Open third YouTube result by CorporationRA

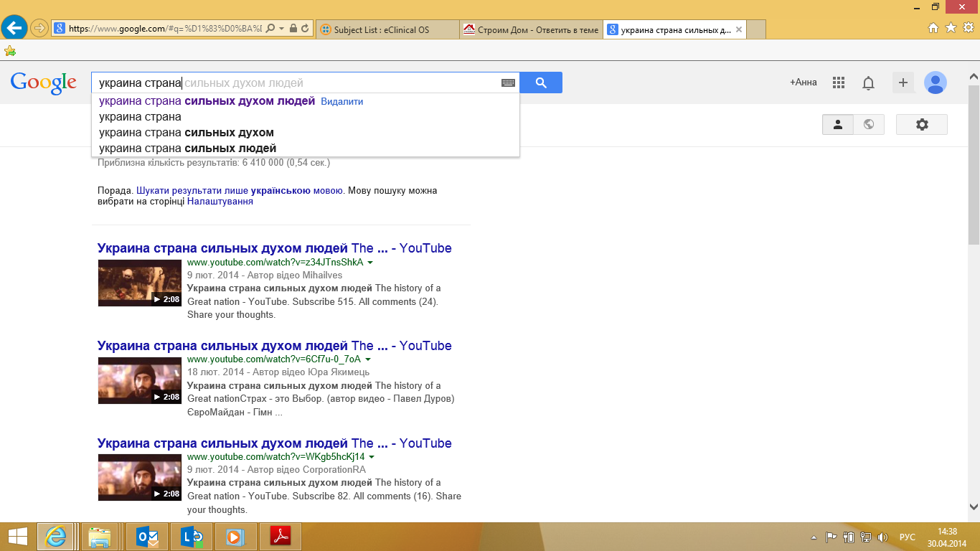(x=275, y=443)
